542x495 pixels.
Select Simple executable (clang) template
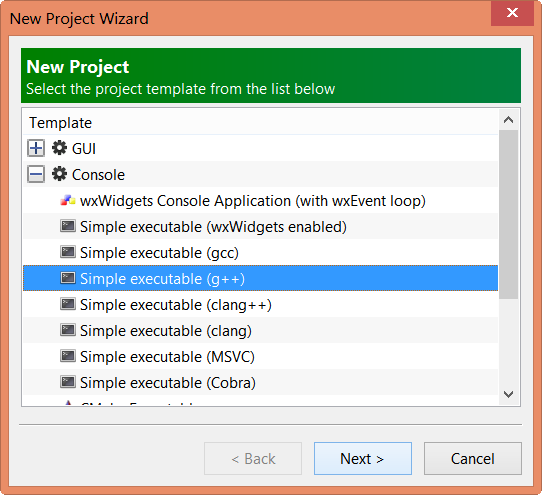(261, 330)
